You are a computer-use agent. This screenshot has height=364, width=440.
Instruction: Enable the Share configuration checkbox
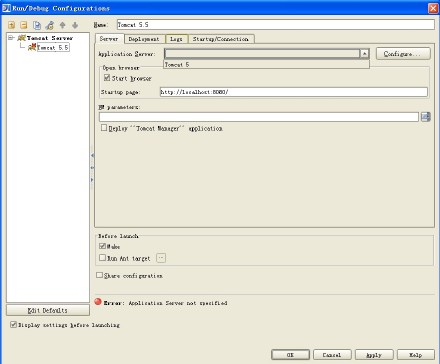[x=99, y=275]
